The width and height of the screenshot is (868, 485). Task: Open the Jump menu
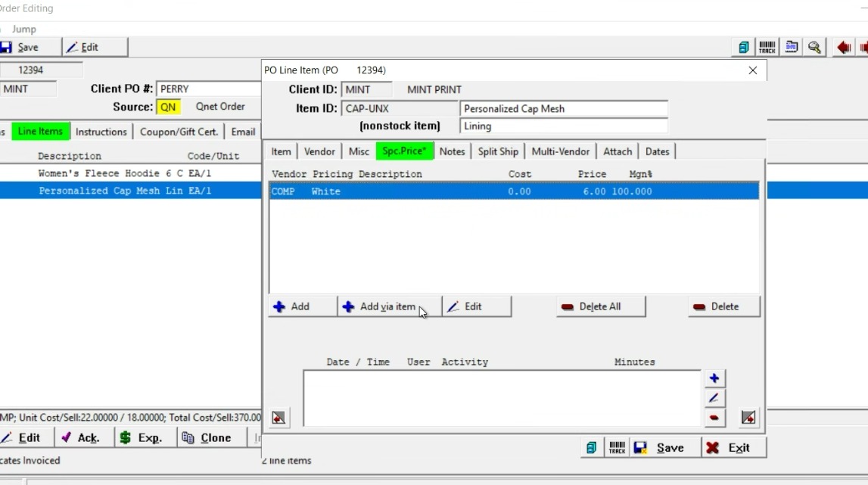point(23,29)
